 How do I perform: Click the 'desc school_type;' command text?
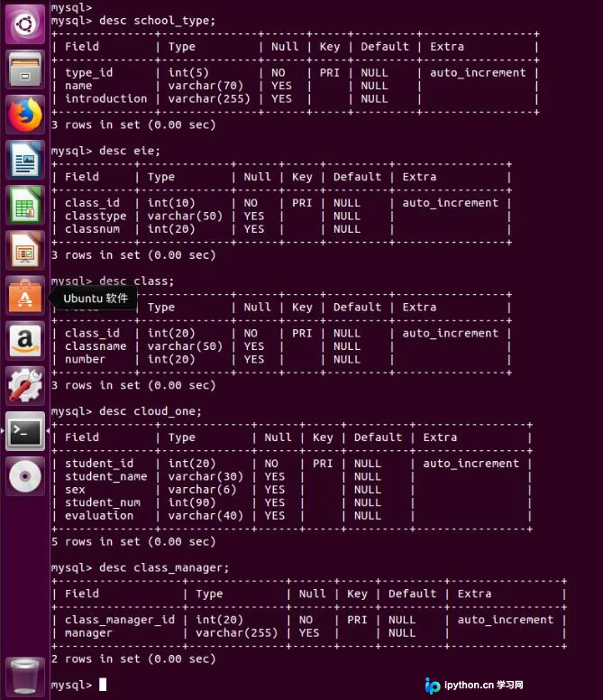(x=157, y=21)
